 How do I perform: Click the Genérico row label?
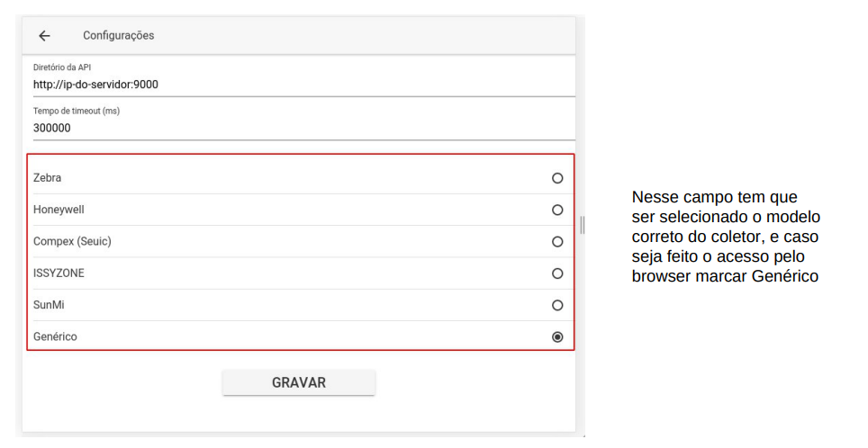coord(55,336)
